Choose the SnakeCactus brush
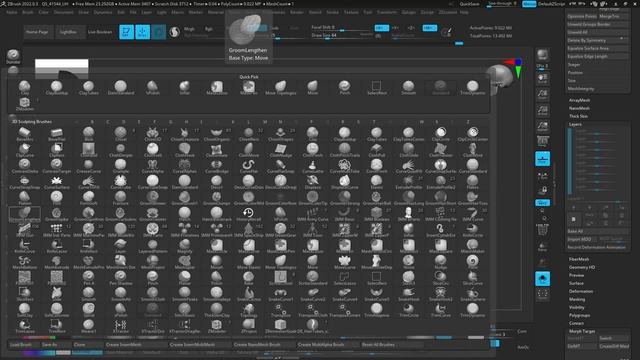Viewport: 640px width, 360px height. (249, 294)
